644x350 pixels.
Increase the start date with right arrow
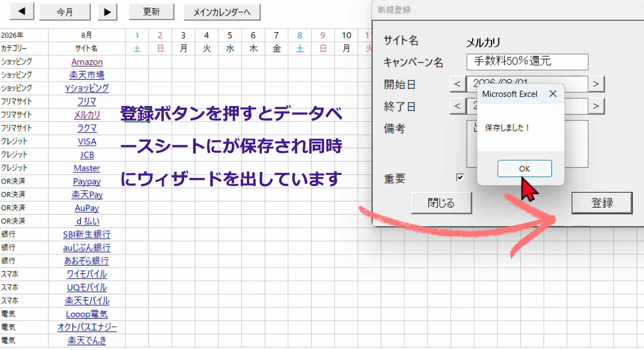[x=596, y=84]
